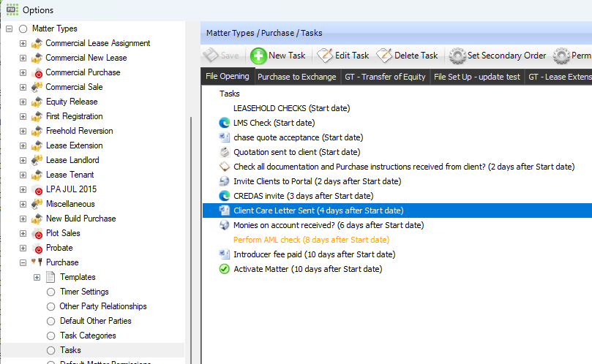Click the Permissions toolbar button
The image size is (592, 364).
(x=572, y=56)
